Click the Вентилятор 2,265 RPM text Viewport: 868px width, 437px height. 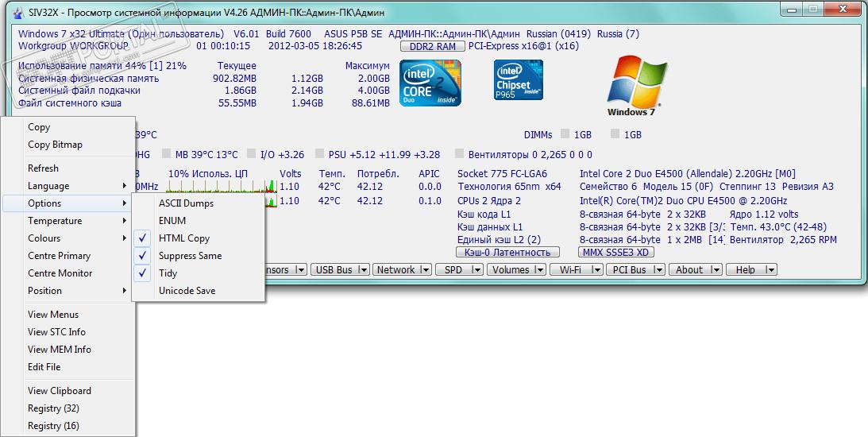click(x=783, y=240)
